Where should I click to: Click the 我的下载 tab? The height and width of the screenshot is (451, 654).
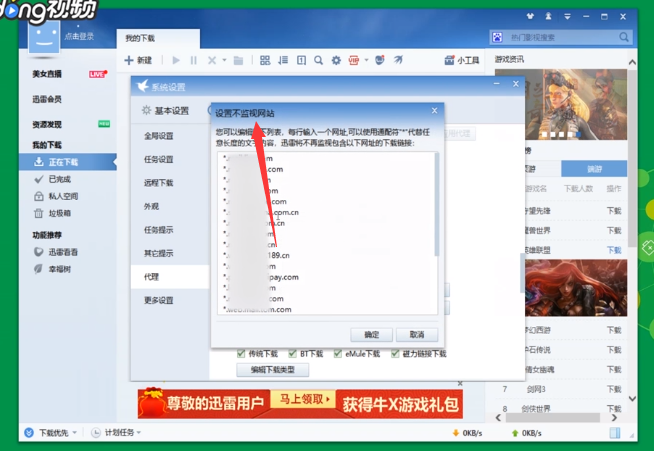(x=158, y=38)
